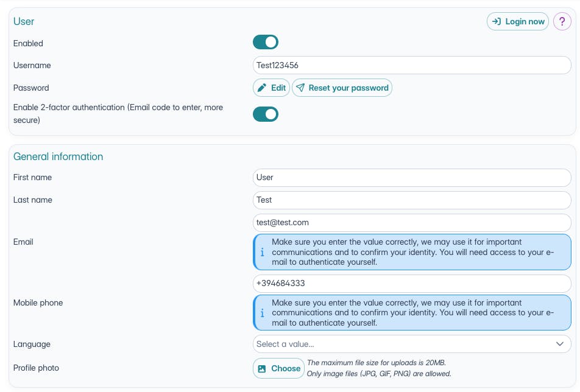Turn off 2-factor authentication toggle
The image size is (580, 392).
point(266,114)
